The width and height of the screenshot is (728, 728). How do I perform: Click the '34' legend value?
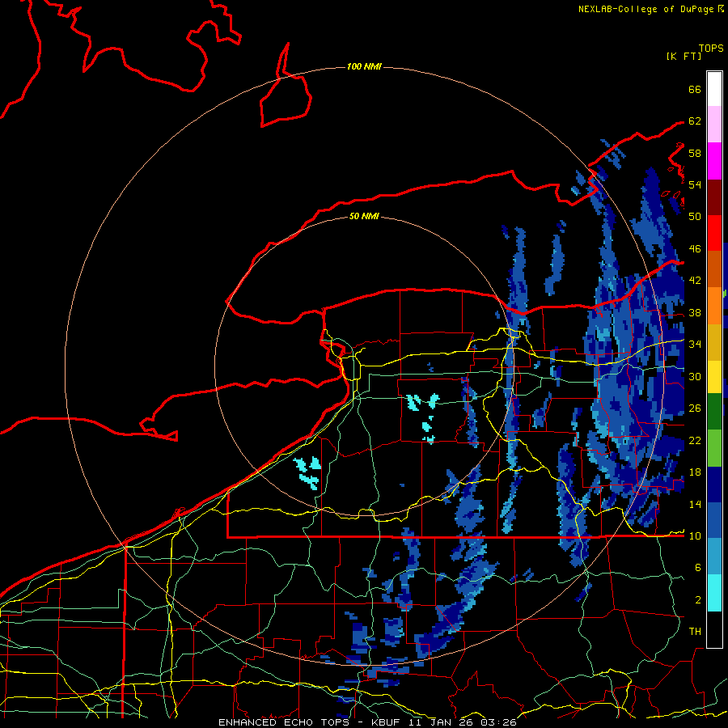point(695,344)
